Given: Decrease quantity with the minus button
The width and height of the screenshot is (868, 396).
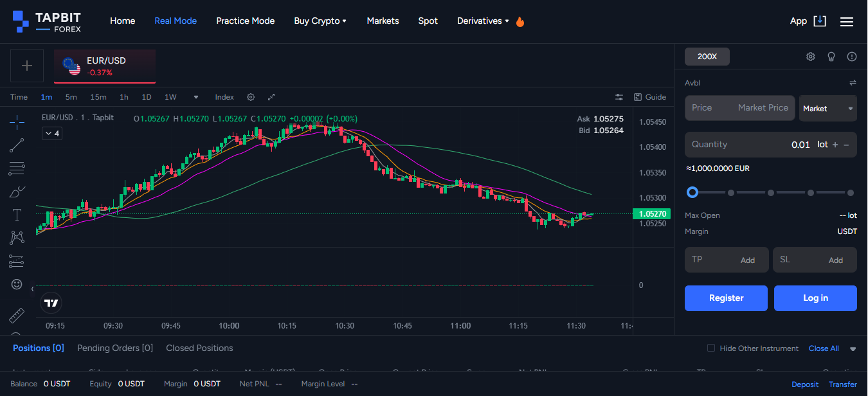Looking at the screenshot, I should pyautogui.click(x=846, y=145).
